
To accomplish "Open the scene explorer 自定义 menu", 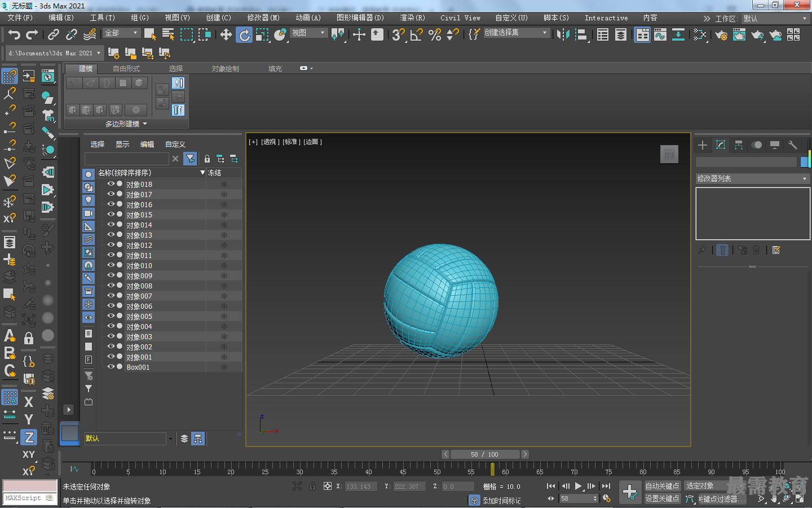I will 175,144.
